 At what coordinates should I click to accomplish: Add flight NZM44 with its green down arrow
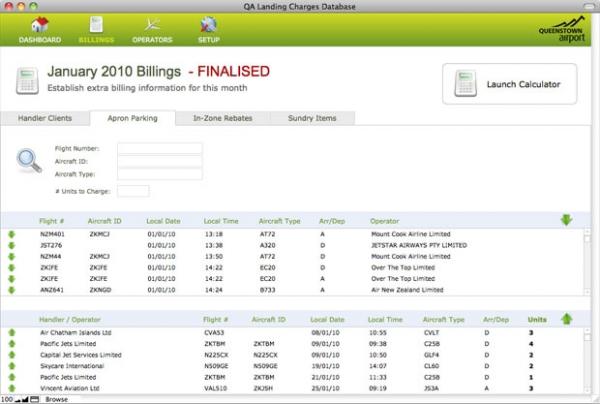[11, 256]
